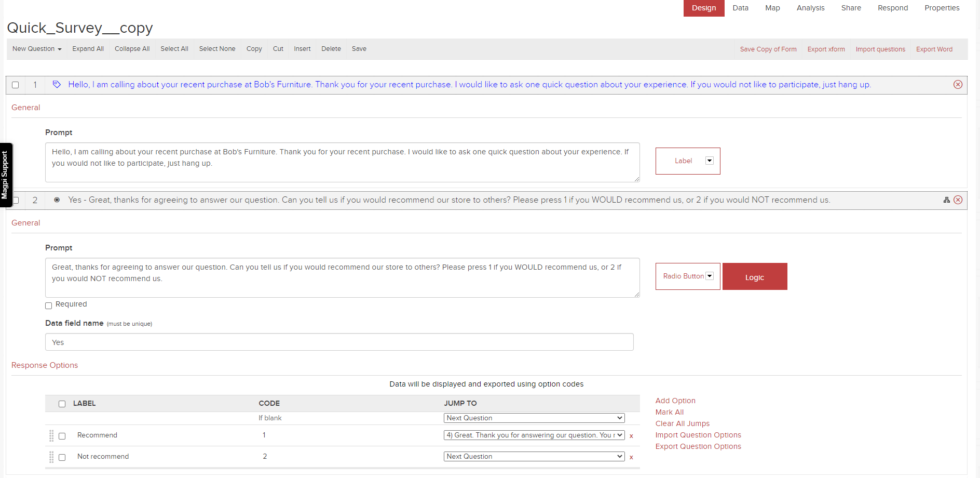
Task: Expand the New Question dropdown
Action: click(36, 48)
